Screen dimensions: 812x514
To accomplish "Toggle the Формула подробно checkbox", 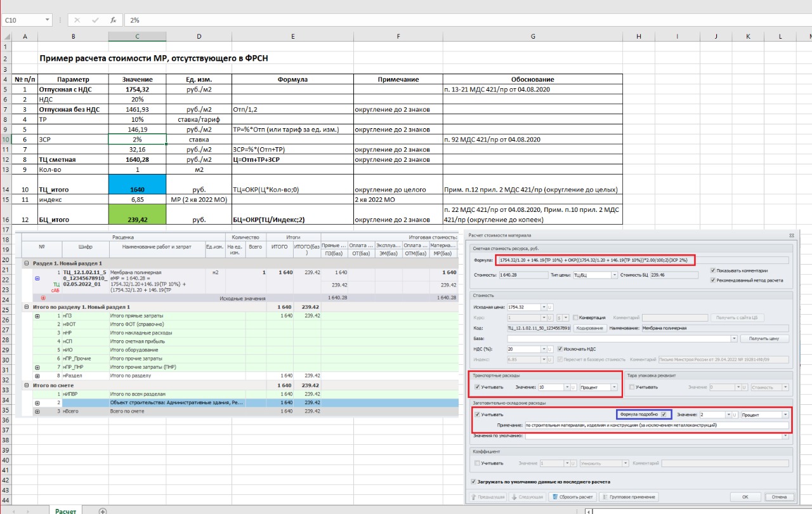I will (x=664, y=414).
